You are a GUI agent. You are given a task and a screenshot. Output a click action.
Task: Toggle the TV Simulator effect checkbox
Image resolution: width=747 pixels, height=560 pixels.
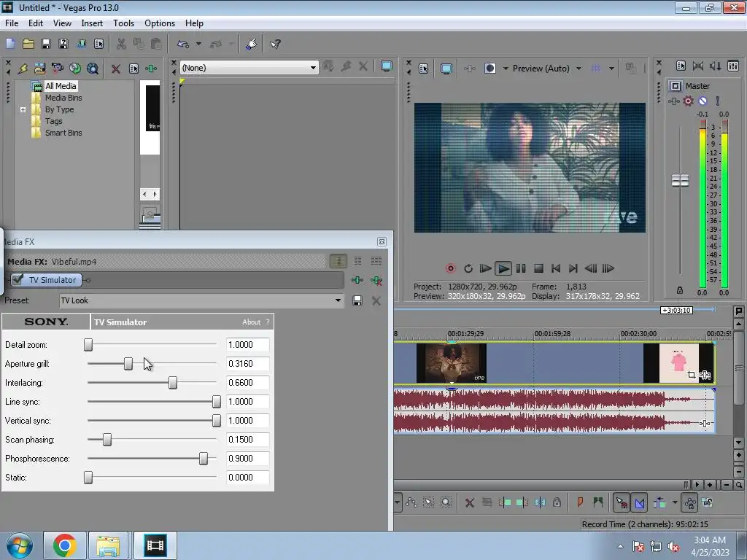pos(18,279)
